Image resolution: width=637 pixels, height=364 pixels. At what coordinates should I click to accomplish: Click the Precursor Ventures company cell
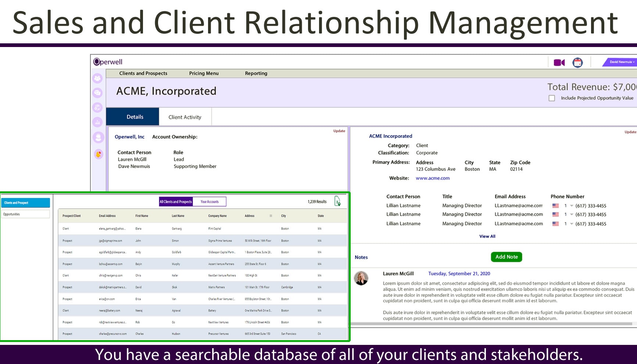pyautogui.click(x=218, y=334)
